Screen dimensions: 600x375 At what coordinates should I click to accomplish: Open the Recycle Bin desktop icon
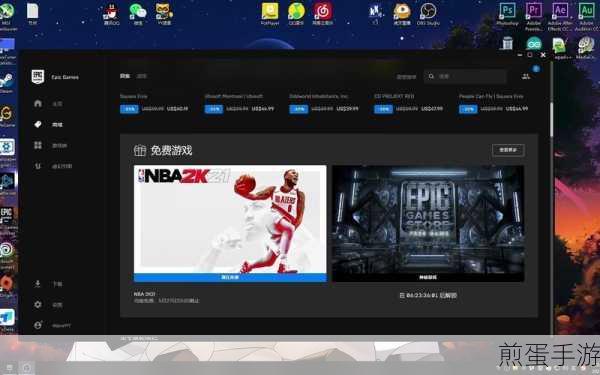(507, 43)
